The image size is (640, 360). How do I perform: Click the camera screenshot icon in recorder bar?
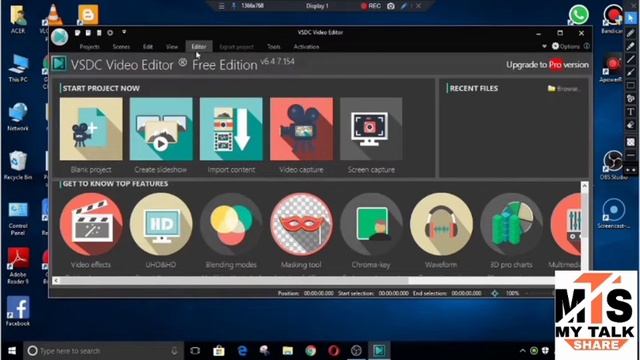[x=391, y=6]
